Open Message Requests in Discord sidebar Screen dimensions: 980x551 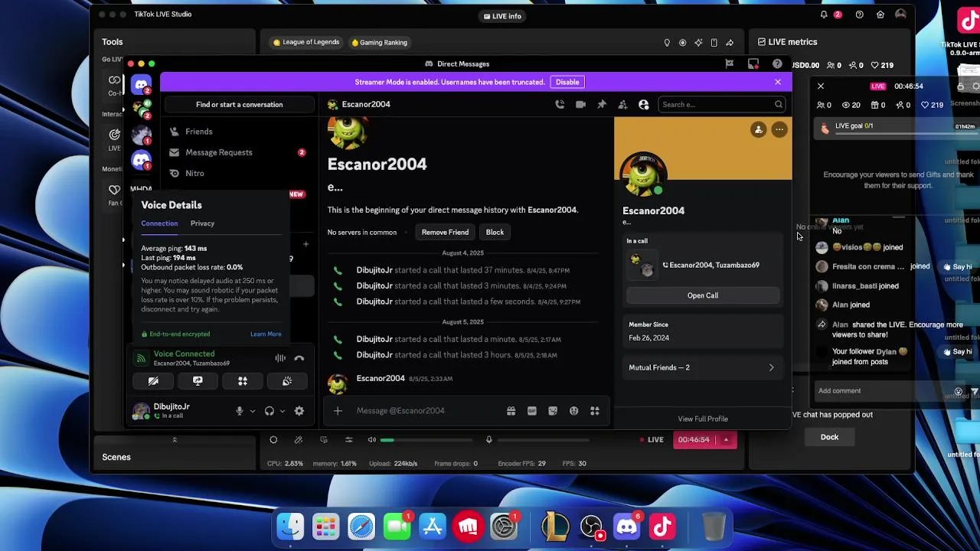coord(239,152)
